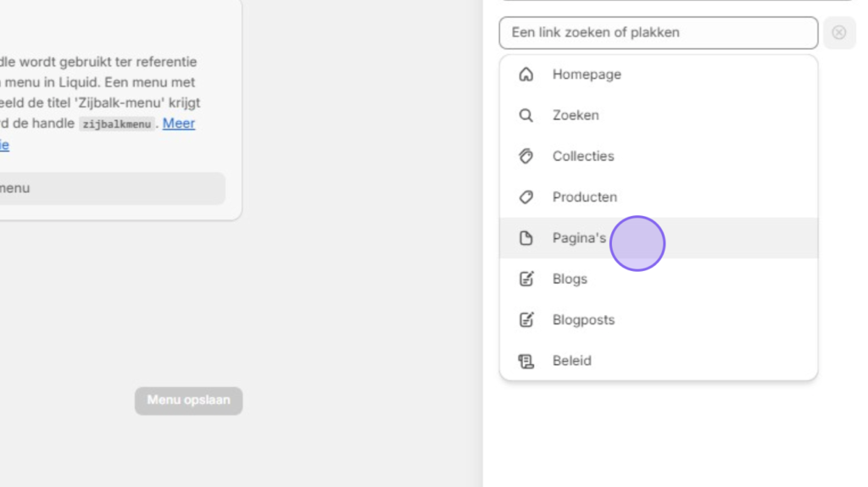Click the Blogposts edit icon
This screenshot has height=487, width=868.
click(x=526, y=320)
